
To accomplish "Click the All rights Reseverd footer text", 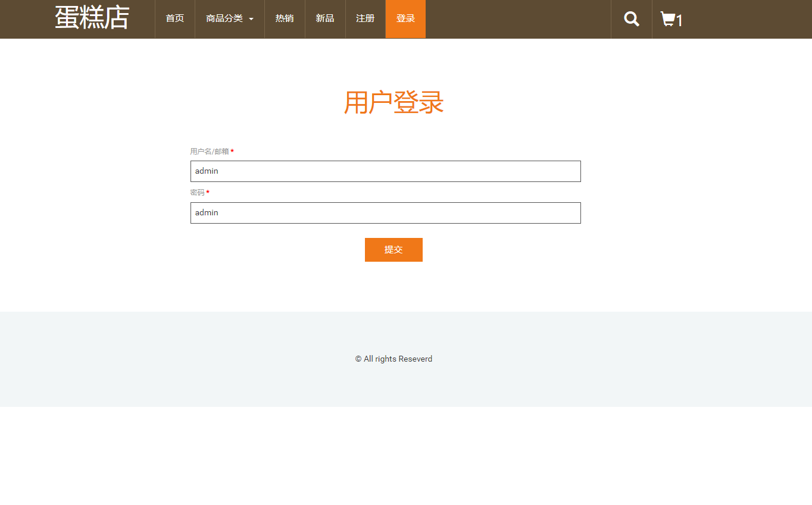I will click(x=393, y=359).
